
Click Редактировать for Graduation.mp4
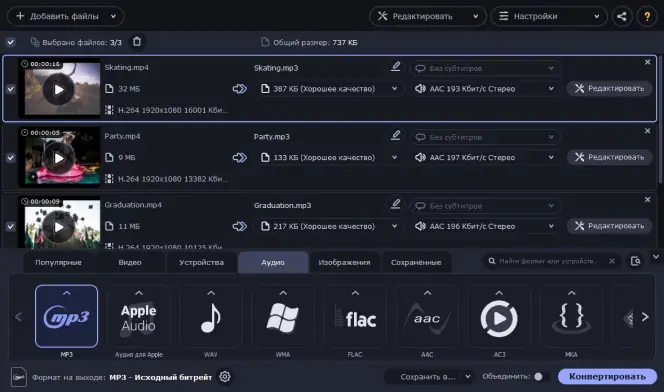[x=609, y=226]
